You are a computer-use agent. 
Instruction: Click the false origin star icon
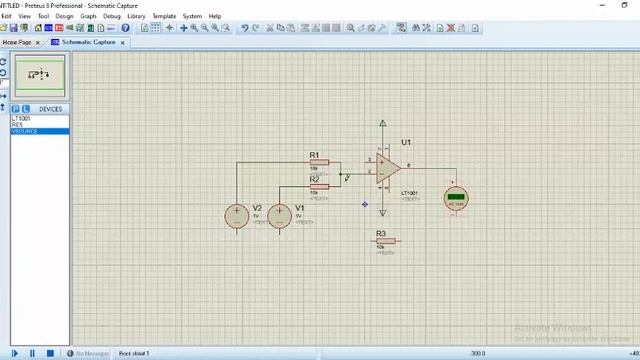(169, 28)
